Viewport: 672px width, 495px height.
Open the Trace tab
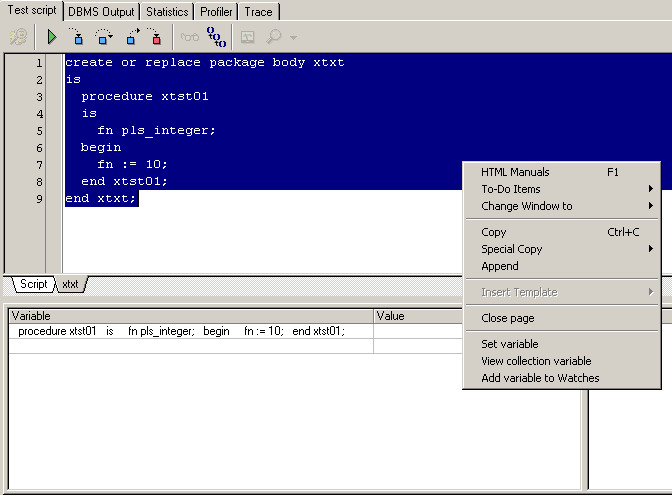(x=258, y=12)
